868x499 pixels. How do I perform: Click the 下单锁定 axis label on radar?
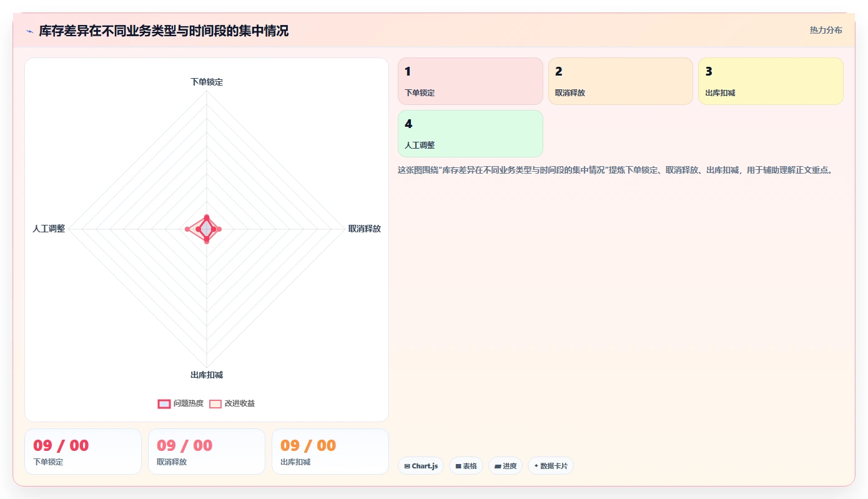[x=207, y=82]
